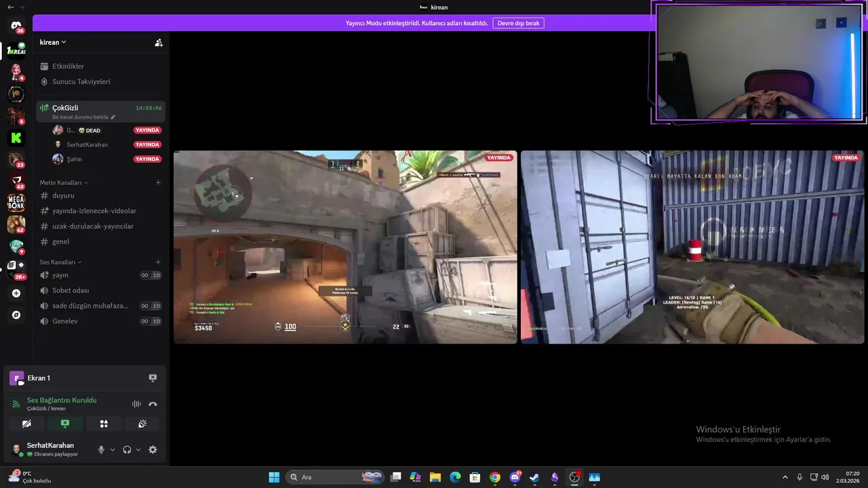Screen dimensions: 868x488
Task: Toggle microphone mute
Action: click(x=101, y=449)
